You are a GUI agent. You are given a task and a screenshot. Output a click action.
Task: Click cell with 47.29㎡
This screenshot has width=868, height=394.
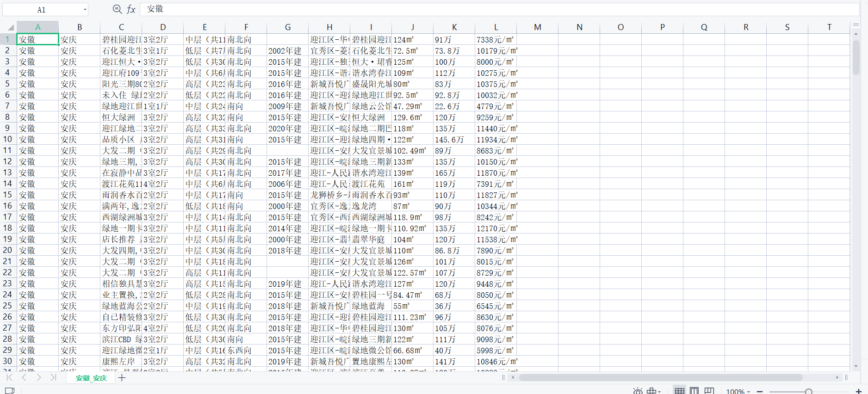coord(413,106)
